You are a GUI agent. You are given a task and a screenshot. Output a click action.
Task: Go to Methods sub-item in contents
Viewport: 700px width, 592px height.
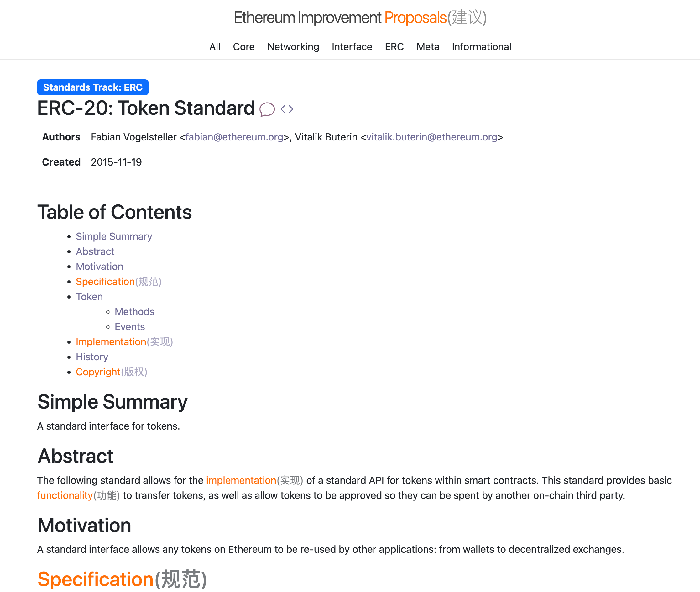134,312
